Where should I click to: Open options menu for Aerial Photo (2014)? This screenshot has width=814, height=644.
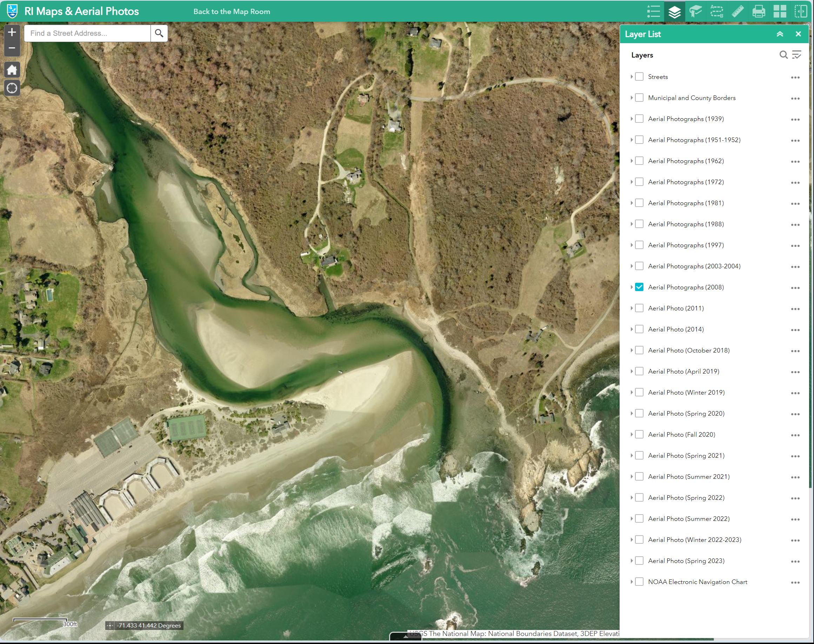click(x=795, y=330)
